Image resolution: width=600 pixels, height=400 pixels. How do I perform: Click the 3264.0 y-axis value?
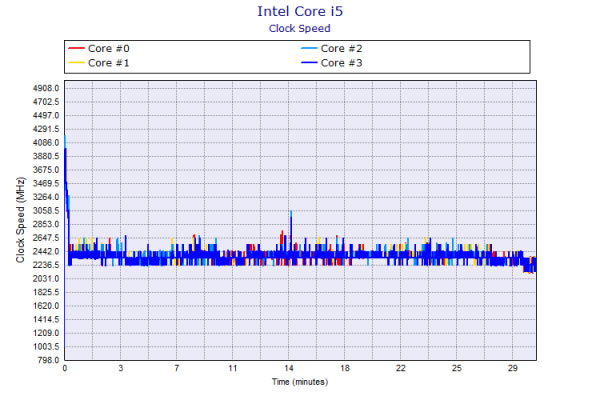pos(46,197)
